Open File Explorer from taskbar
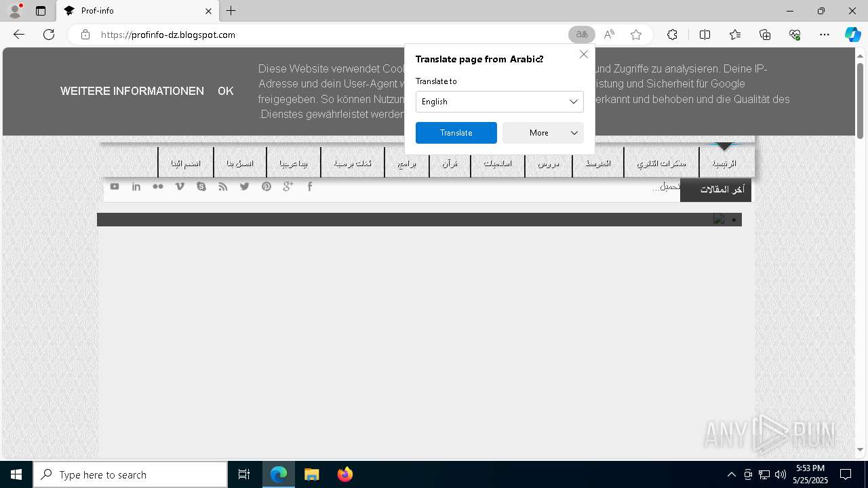868x488 pixels. pyautogui.click(x=312, y=474)
